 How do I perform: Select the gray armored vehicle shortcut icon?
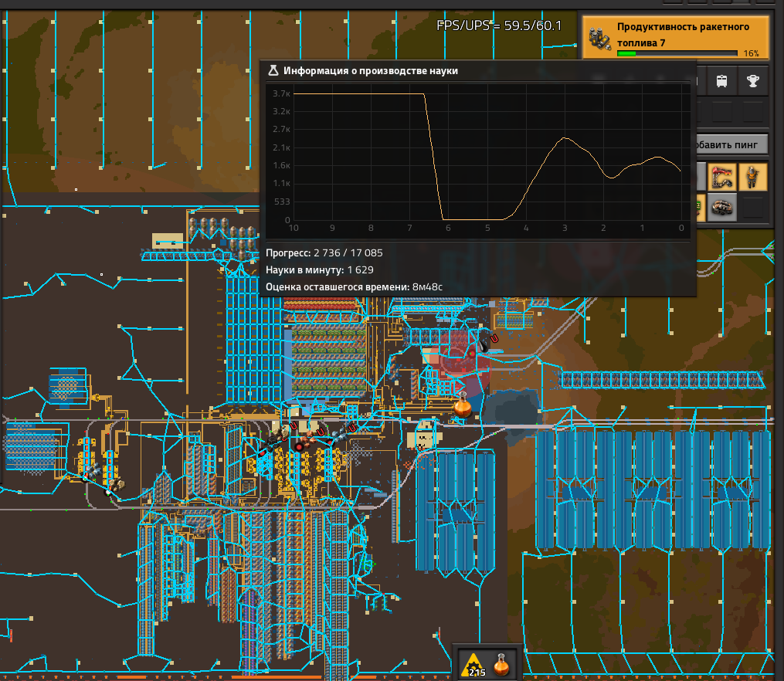pyautogui.click(x=721, y=207)
